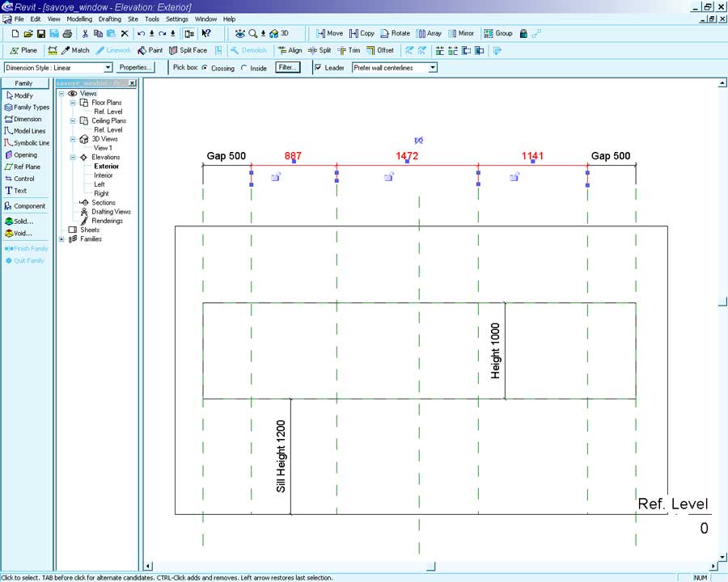
Task: Save the family with the floppy icon
Action: pyautogui.click(x=41, y=34)
